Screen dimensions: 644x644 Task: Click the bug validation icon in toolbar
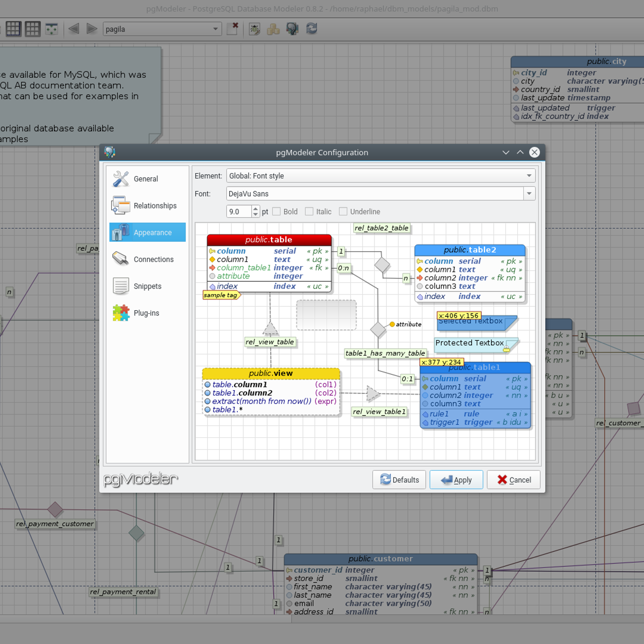tap(254, 29)
